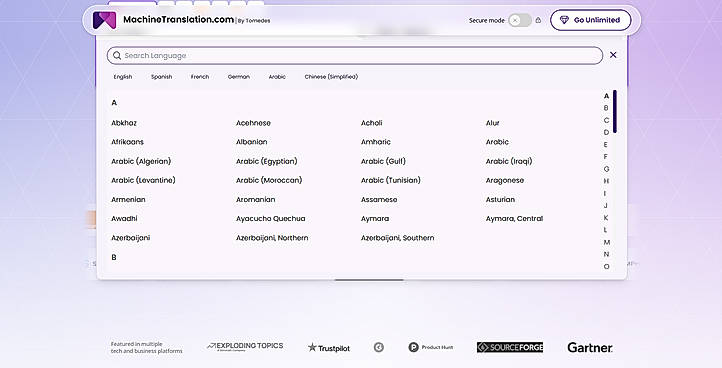Choose Ayacucho Quechua language

(270, 218)
